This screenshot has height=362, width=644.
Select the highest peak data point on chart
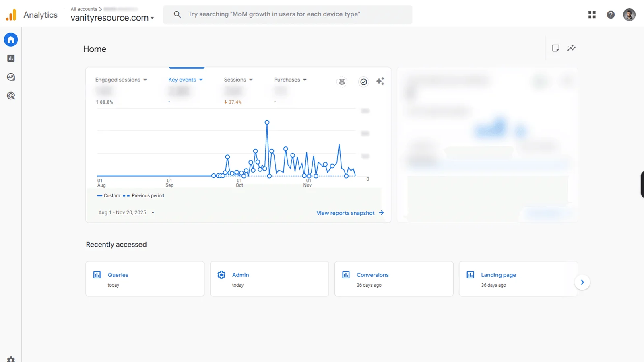pyautogui.click(x=267, y=122)
